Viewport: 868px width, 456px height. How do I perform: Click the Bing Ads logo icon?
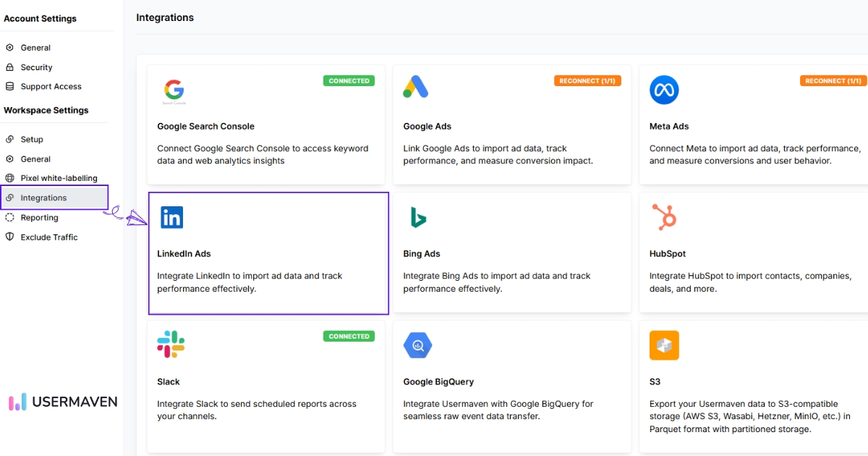pos(417,217)
